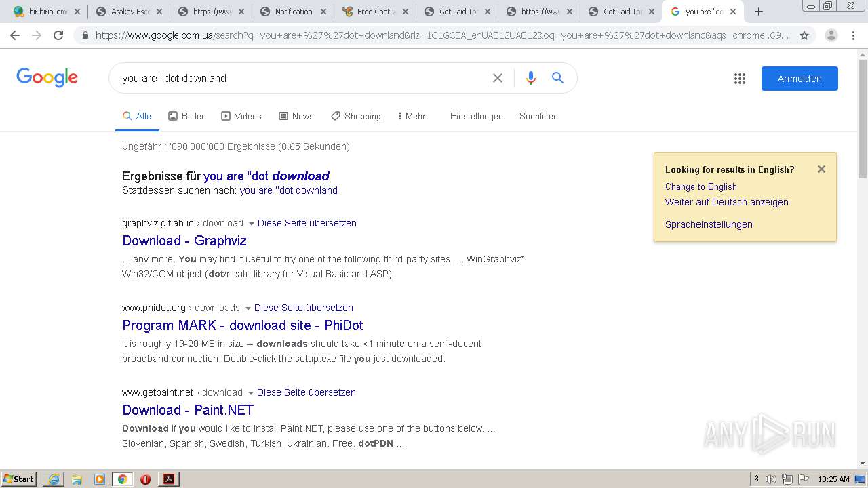Screen dimensions: 868x488
Task: Open the Program MARK - PhiDot result
Action: pos(243,325)
